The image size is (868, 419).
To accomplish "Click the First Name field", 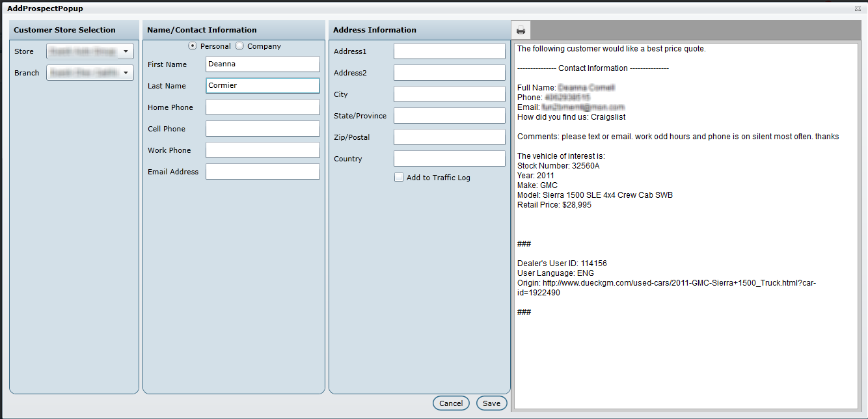I will pyautogui.click(x=262, y=64).
